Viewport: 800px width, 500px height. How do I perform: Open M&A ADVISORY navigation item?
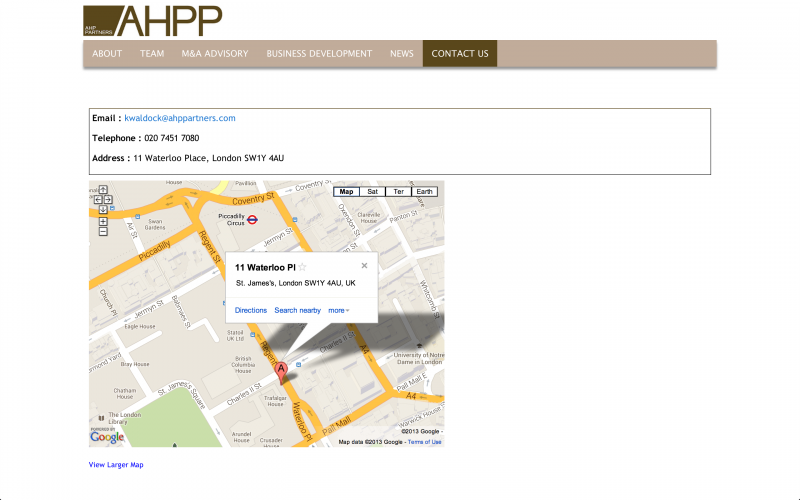pyautogui.click(x=215, y=54)
